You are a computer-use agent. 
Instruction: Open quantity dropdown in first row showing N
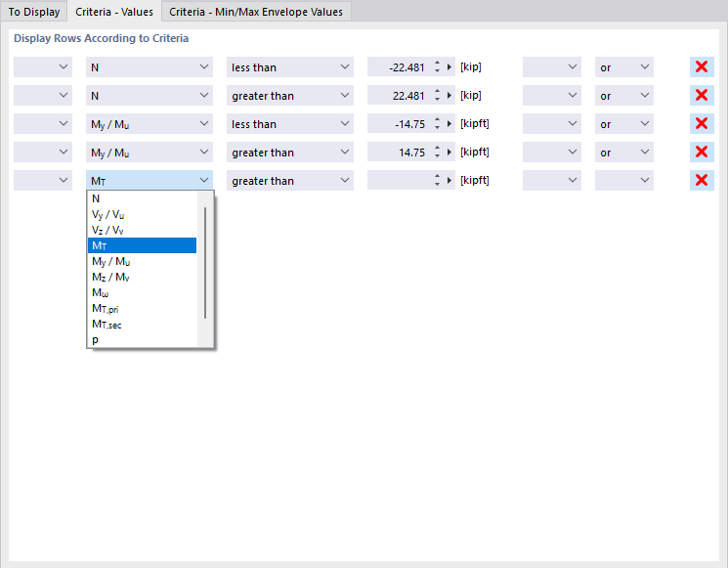(150, 66)
